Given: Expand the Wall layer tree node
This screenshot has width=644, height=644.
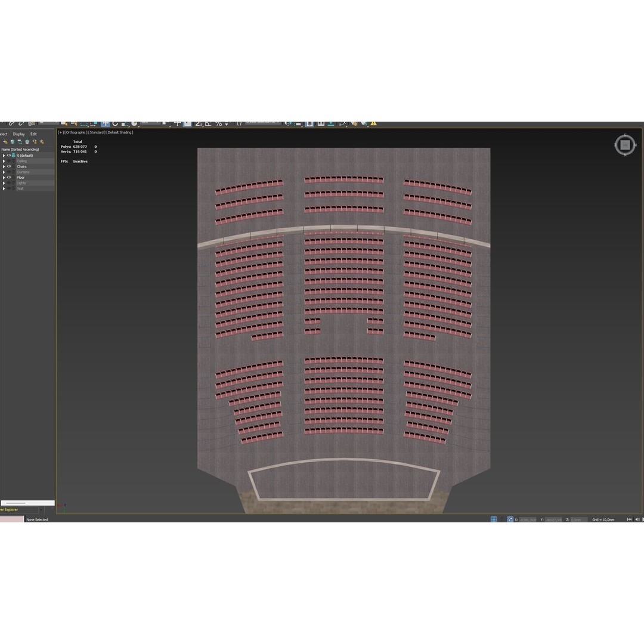Looking at the screenshot, I should pyautogui.click(x=4, y=188).
